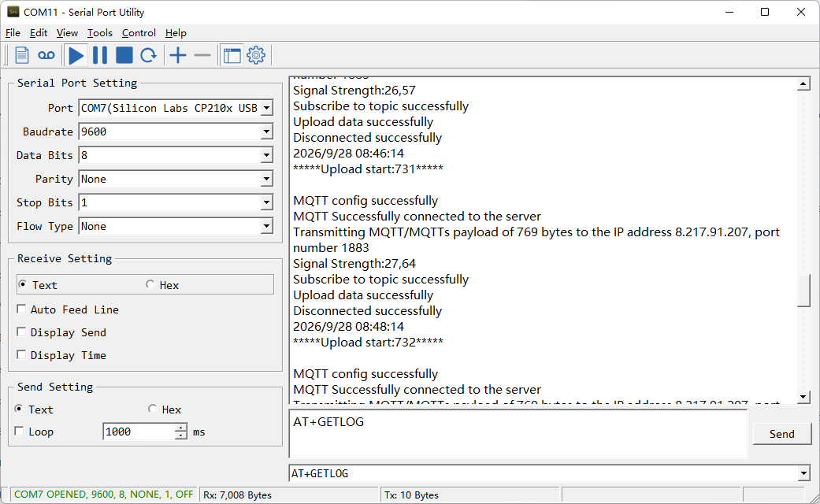
Task: Click the refresh circular arrow icon
Action: pos(149,55)
